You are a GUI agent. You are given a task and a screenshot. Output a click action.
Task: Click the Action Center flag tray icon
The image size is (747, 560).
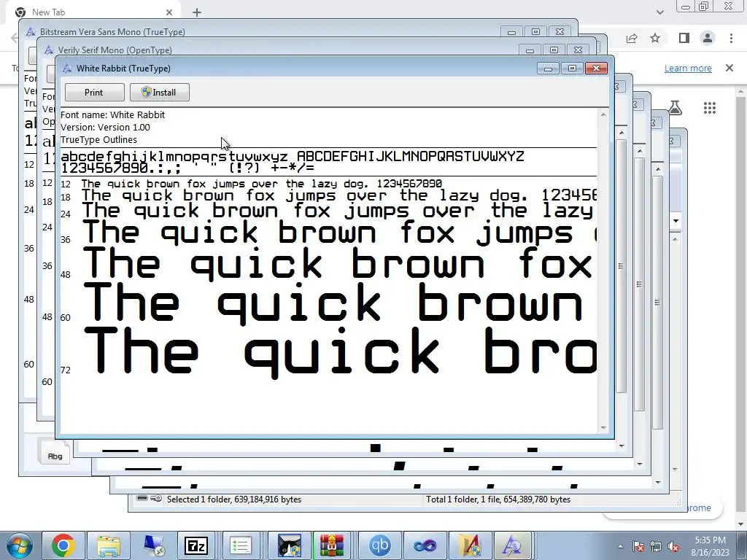pos(638,546)
